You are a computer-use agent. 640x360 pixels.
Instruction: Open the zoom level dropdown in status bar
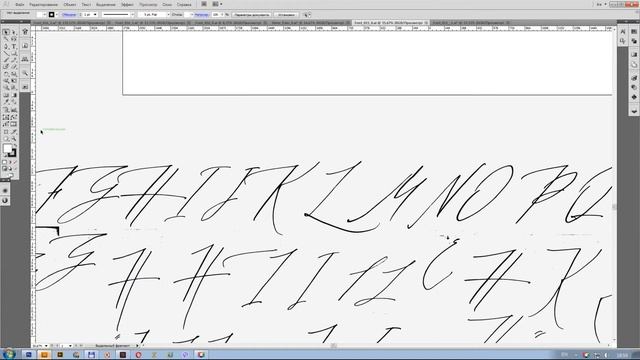pyautogui.click(x=46, y=346)
